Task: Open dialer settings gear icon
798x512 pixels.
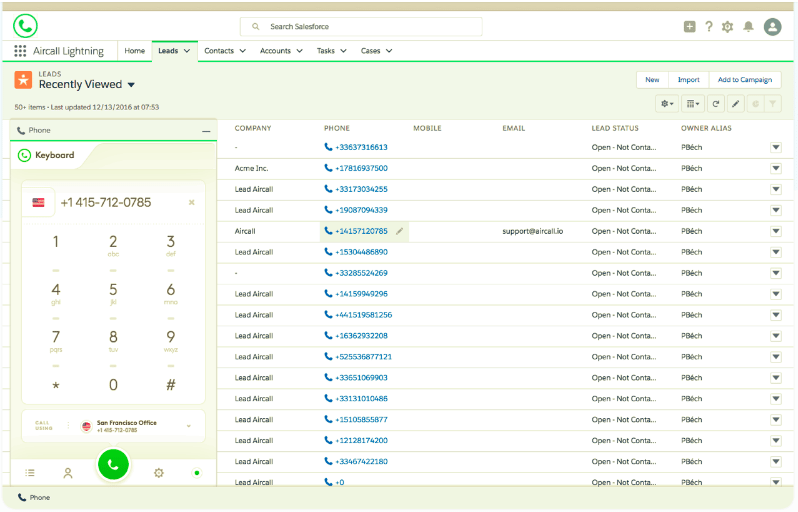Action: point(159,473)
